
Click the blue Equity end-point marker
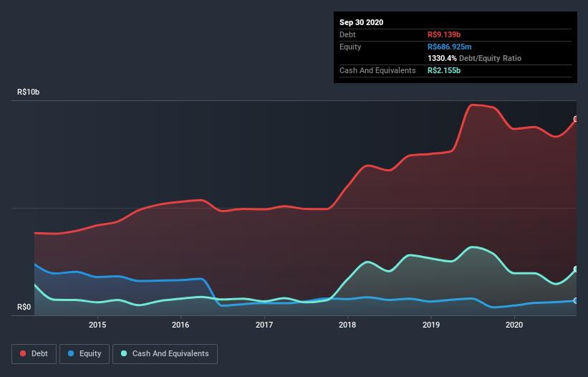click(x=576, y=300)
